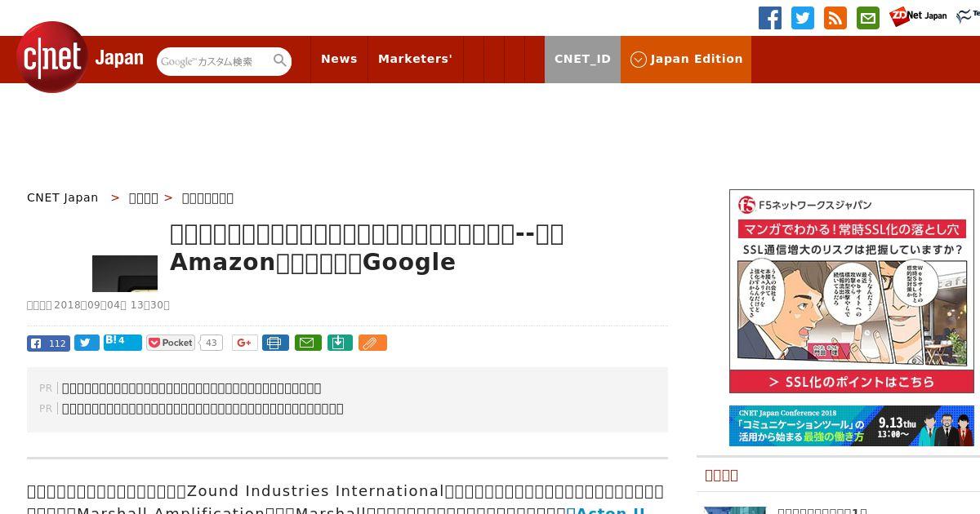Open the Twitter icon in top bar
The width and height of the screenshot is (980, 514).
pos(803,18)
